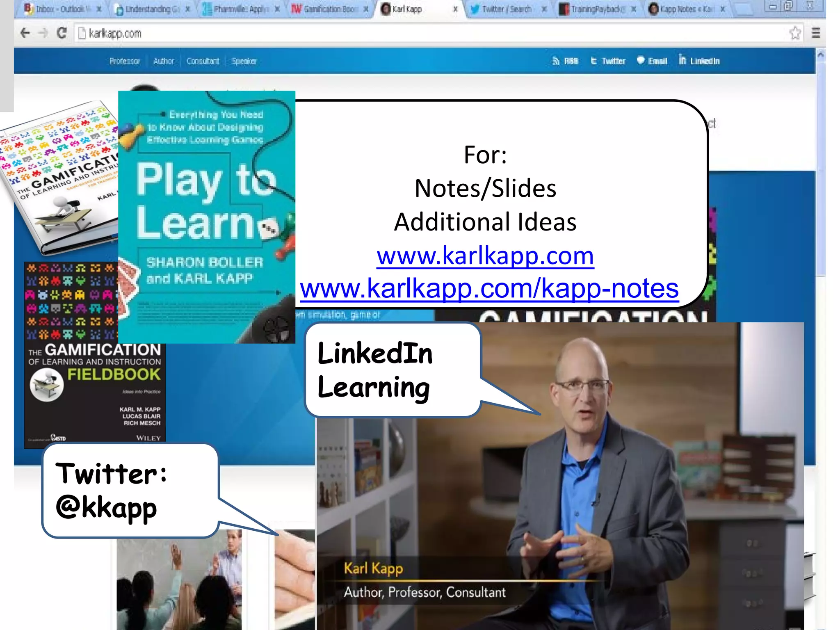Click 'Author, Professor, Consultant' caption
This screenshot has height=630, width=840.
[x=425, y=592]
